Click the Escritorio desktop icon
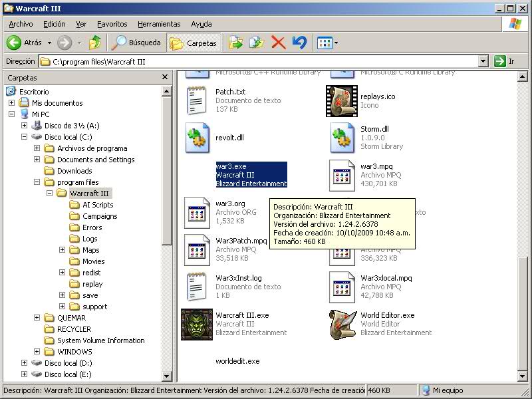This screenshot has height=399, width=532. (x=11, y=91)
